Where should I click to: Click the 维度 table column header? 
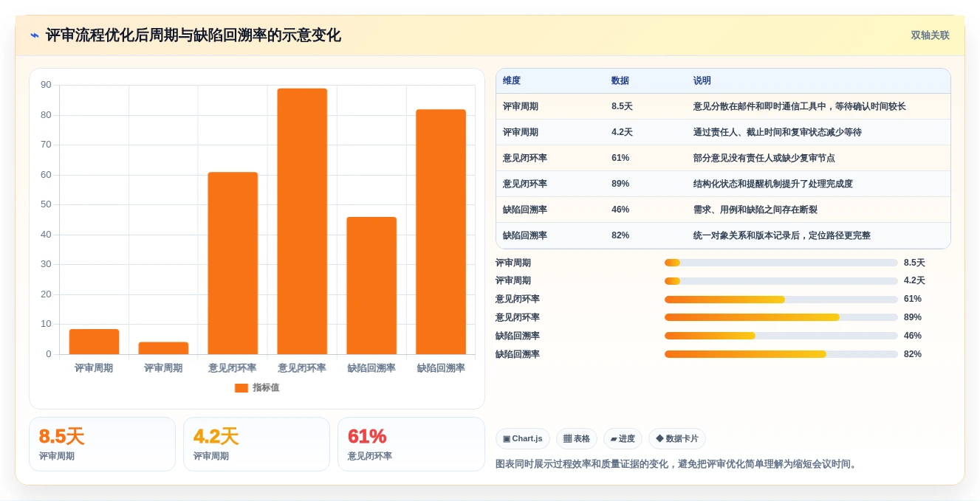[512, 81]
